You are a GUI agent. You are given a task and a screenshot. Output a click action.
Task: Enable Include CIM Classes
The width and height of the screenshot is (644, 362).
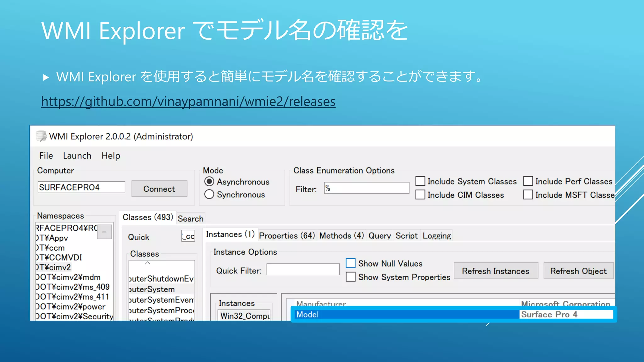point(420,195)
